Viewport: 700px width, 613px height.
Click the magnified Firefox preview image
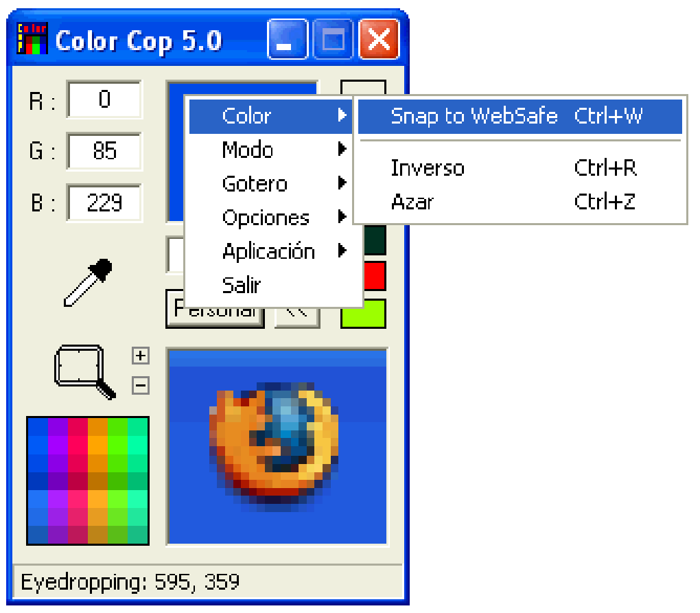277,446
